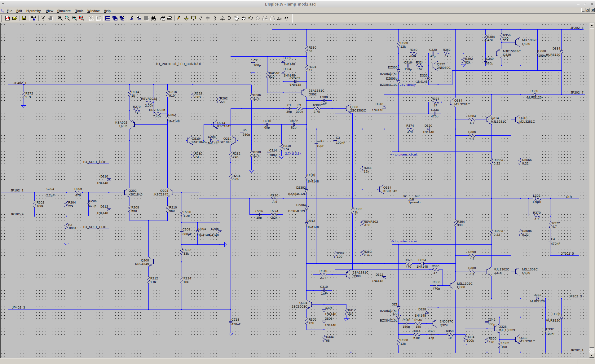The height and width of the screenshot is (364, 595).
Task: Click the Paste clipboard icon
Action: click(x=146, y=18)
